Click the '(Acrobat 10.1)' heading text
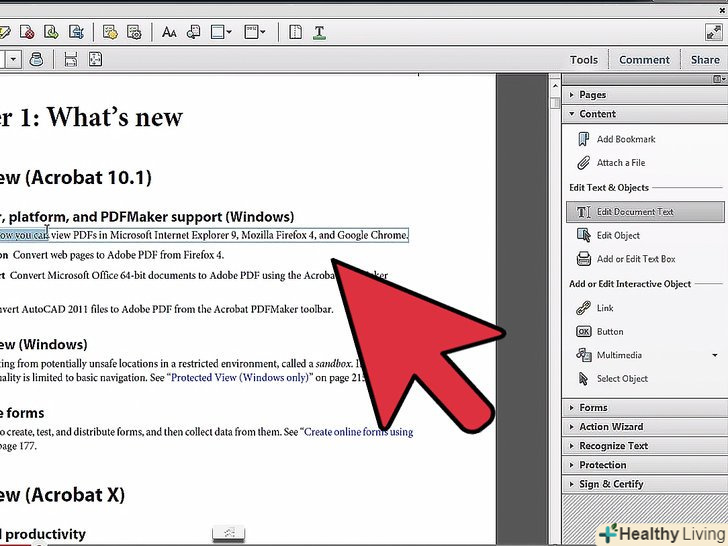728x546 pixels. (x=88, y=178)
